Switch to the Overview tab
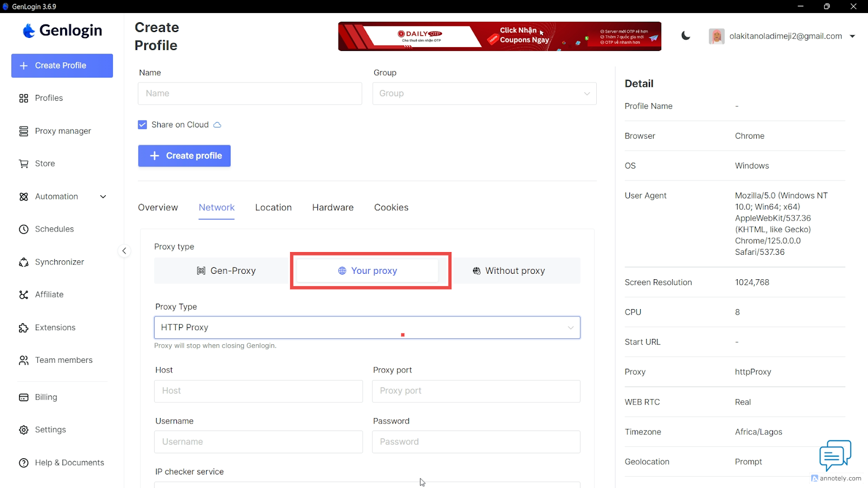 pyautogui.click(x=158, y=208)
